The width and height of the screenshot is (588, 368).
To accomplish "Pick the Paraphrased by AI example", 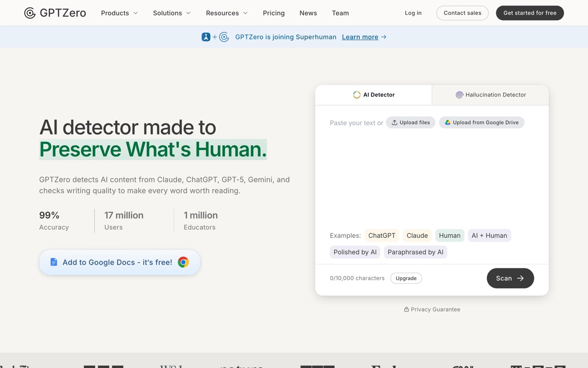I will pyautogui.click(x=416, y=252).
